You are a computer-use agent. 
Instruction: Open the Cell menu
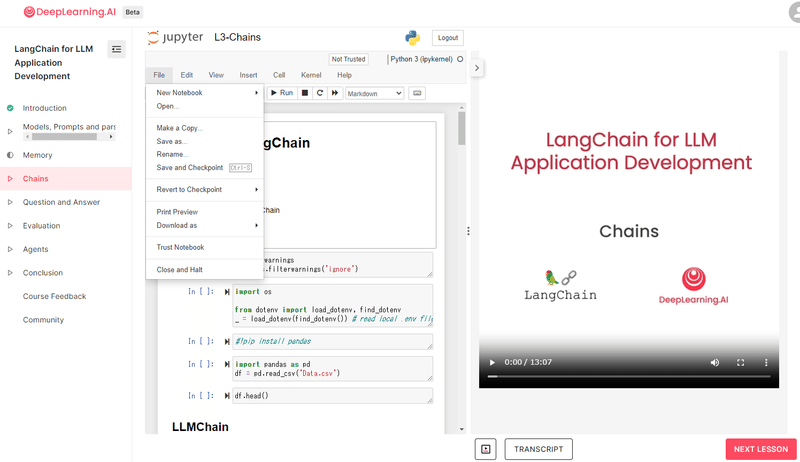(279, 75)
